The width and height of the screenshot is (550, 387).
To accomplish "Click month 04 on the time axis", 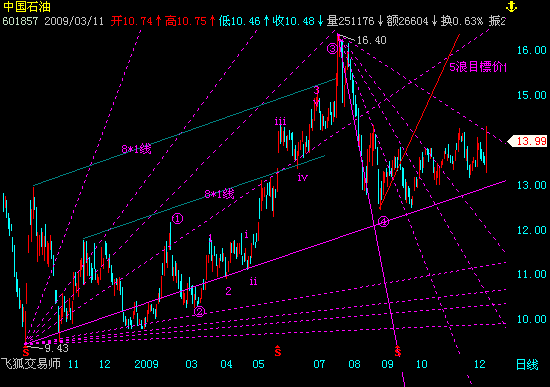I will [227, 364].
